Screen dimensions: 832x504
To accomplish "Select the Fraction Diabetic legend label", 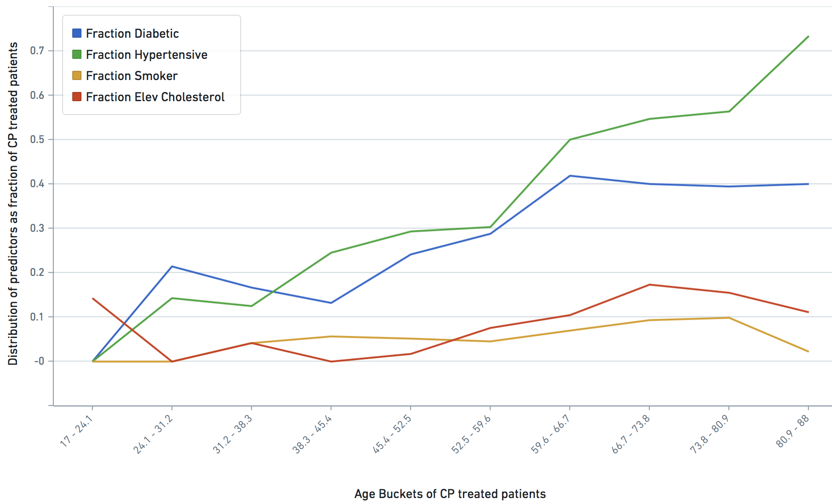I will tap(132, 34).
